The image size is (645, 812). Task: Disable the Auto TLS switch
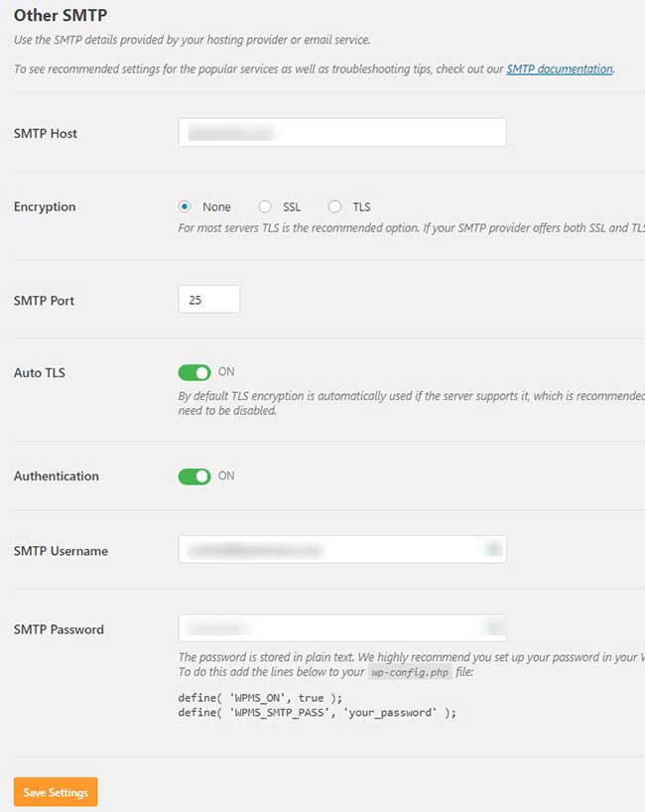(194, 372)
